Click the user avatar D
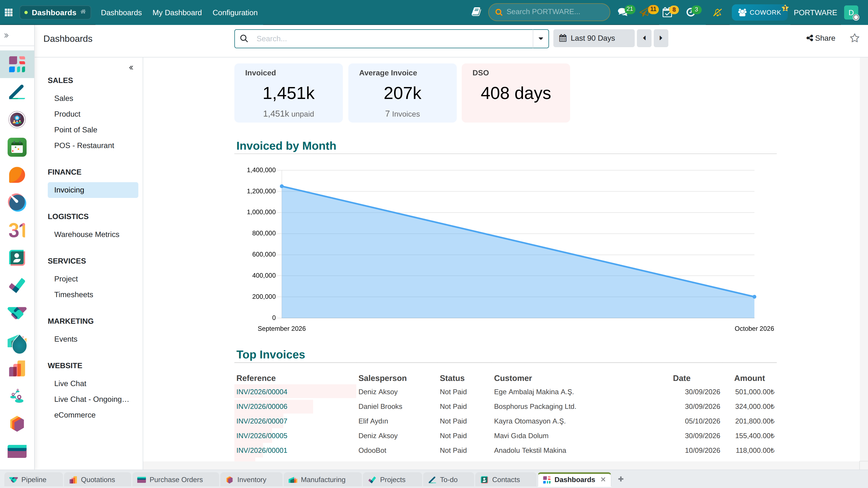Viewport: 868px width, 488px height. point(851,12)
